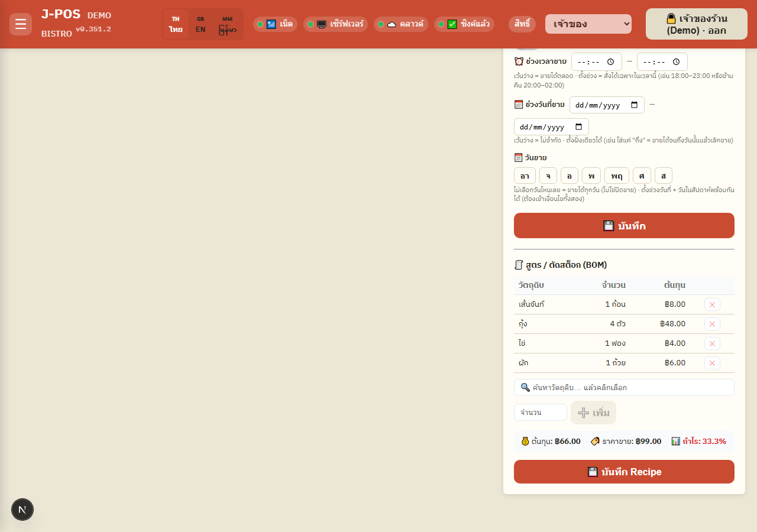Click the บันทึก Recipe button

[624, 472]
